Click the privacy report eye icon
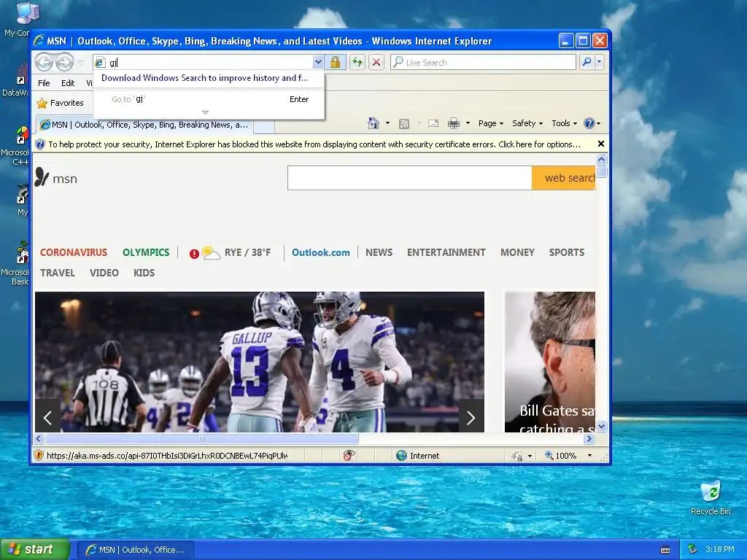This screenshot has width=747, height=560. [x=349, y=455]
